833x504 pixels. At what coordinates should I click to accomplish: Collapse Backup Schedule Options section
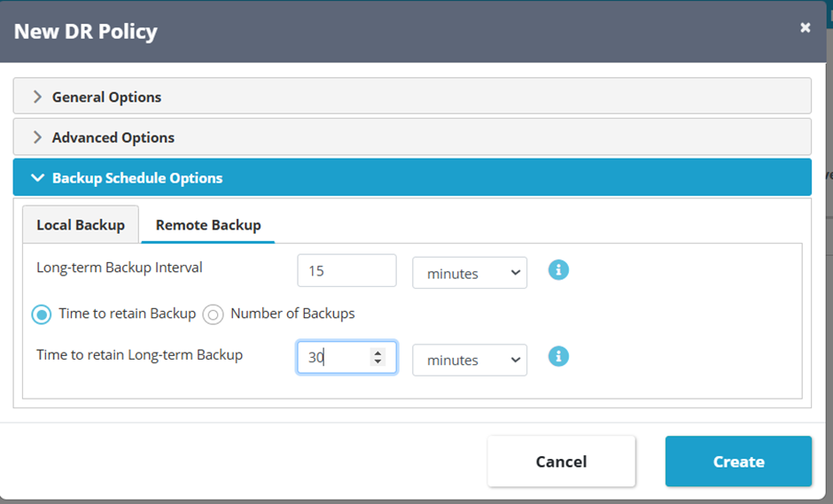(412, 177)
